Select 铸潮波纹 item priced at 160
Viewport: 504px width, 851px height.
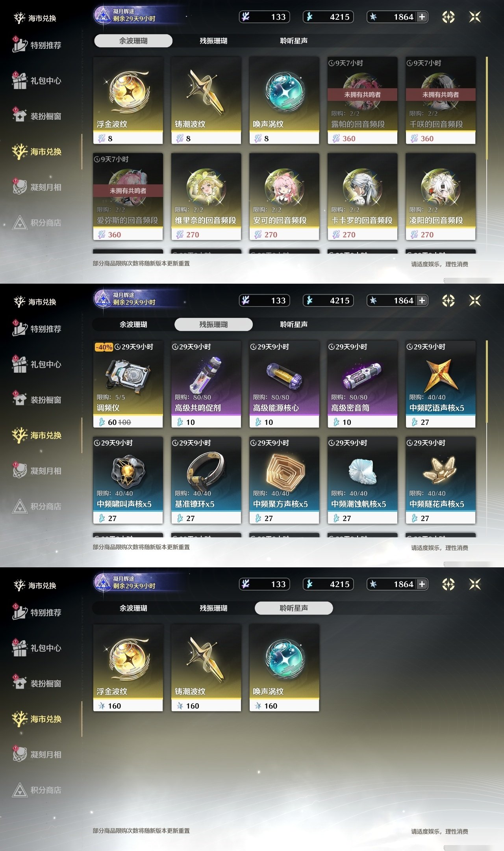(x=206, y=668)
